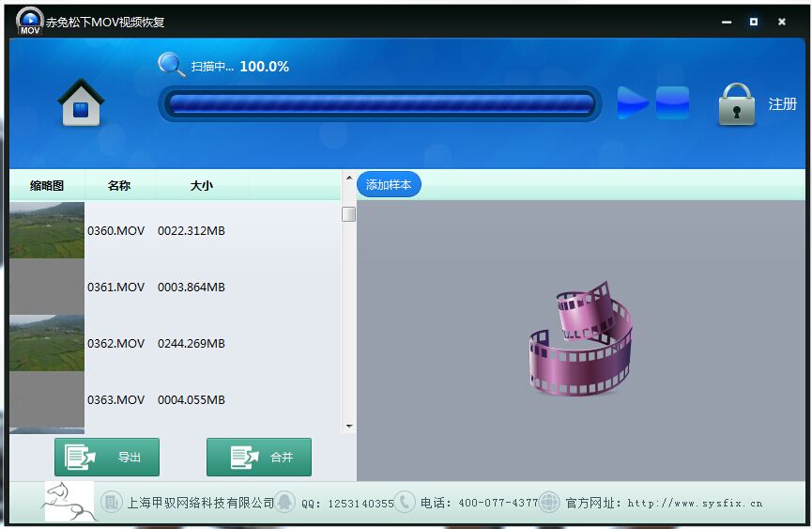Screen dimensions: 812x529
Task: Click the film reel preview placeholder
Action: coord(580,339)
